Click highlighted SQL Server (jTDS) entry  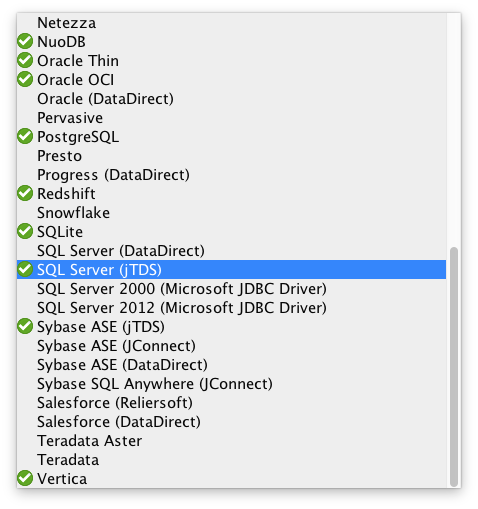click(x=231, y=270)
